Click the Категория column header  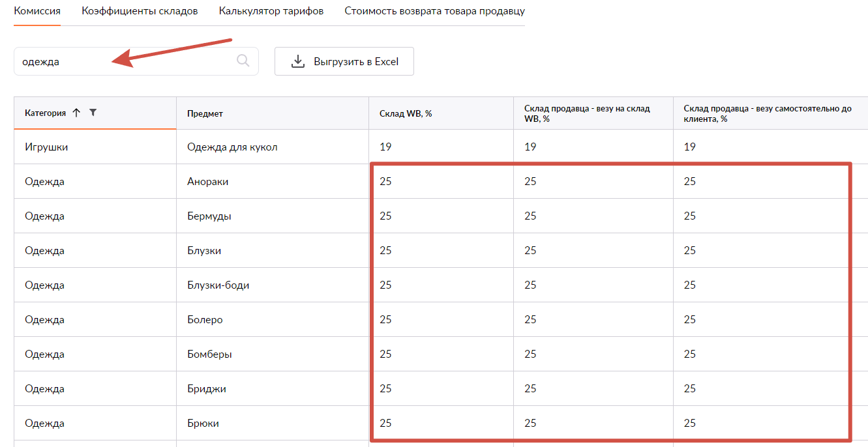(x=95, y=113)
